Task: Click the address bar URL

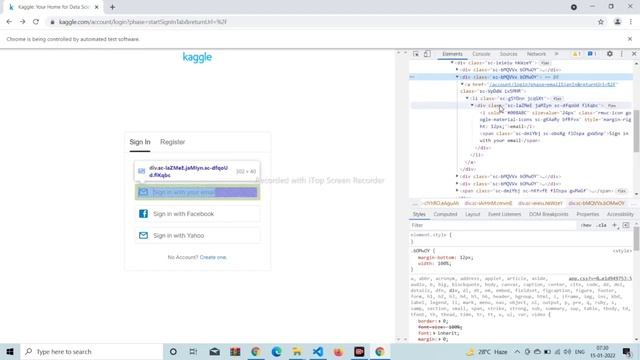Action: pyautogui.click(x=142, y=22)
